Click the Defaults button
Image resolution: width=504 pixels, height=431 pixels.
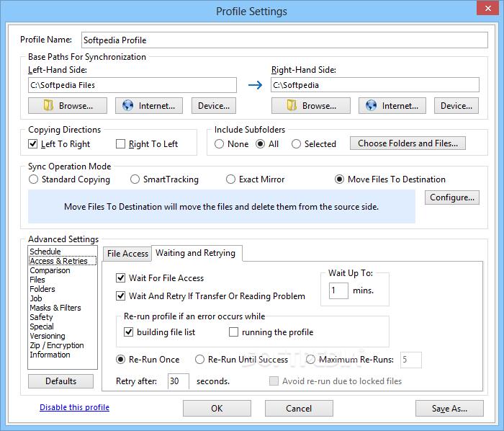60,381
